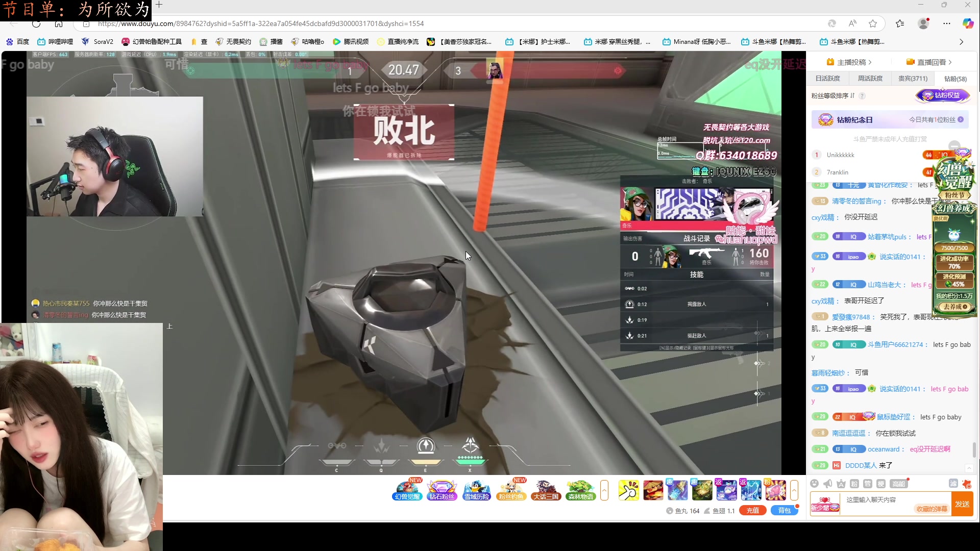Screen dimensions: 980x551
Task: Open the SoraV2 bookmark
Action: point(97,42)
